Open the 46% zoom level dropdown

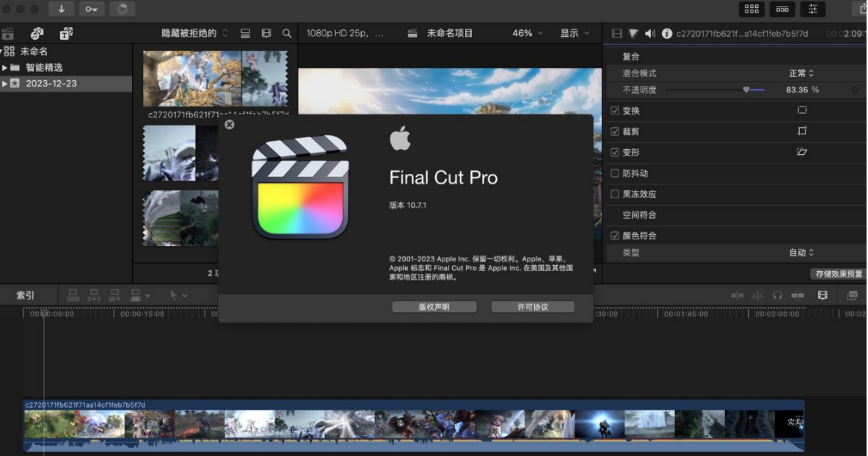[527, 33]
